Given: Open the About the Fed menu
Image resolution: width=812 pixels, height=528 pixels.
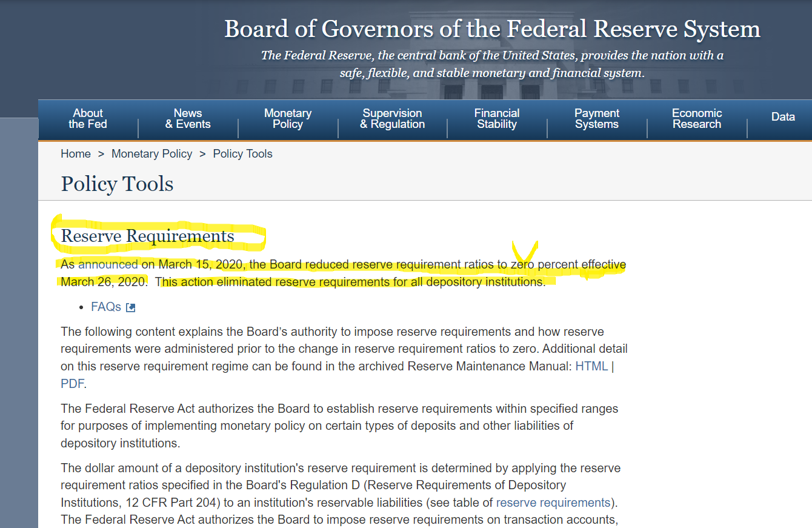Looking at the screenshot, I should point(88,119).
